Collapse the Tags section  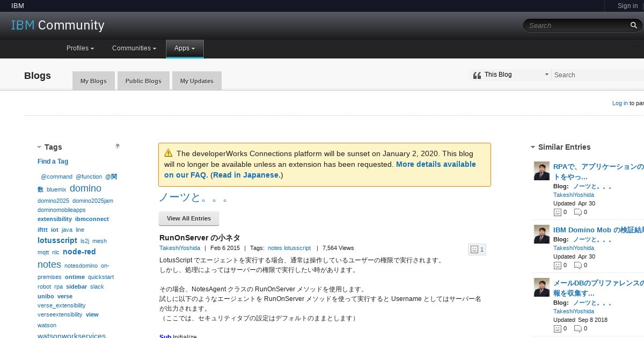pos(39,147)
